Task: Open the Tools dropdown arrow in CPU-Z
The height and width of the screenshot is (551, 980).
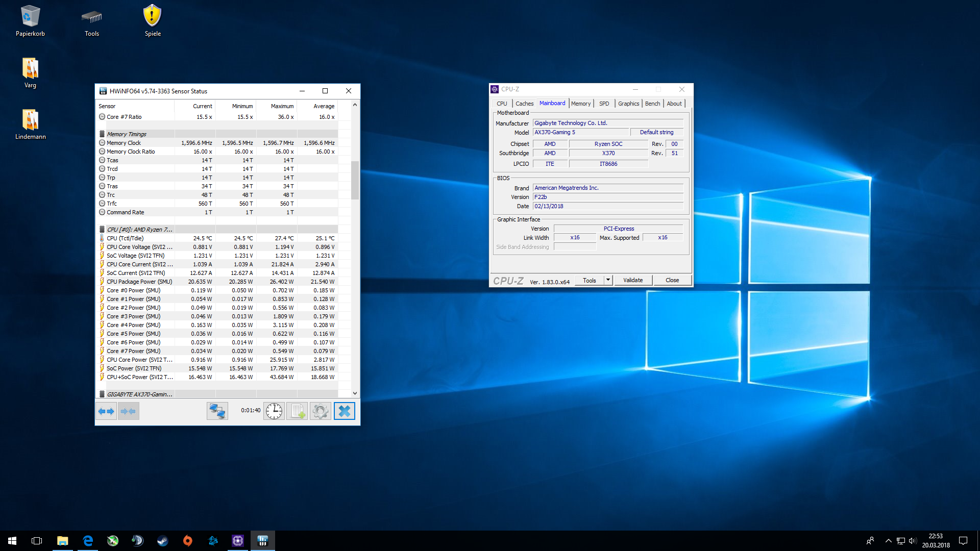Action: click(608, 280)
